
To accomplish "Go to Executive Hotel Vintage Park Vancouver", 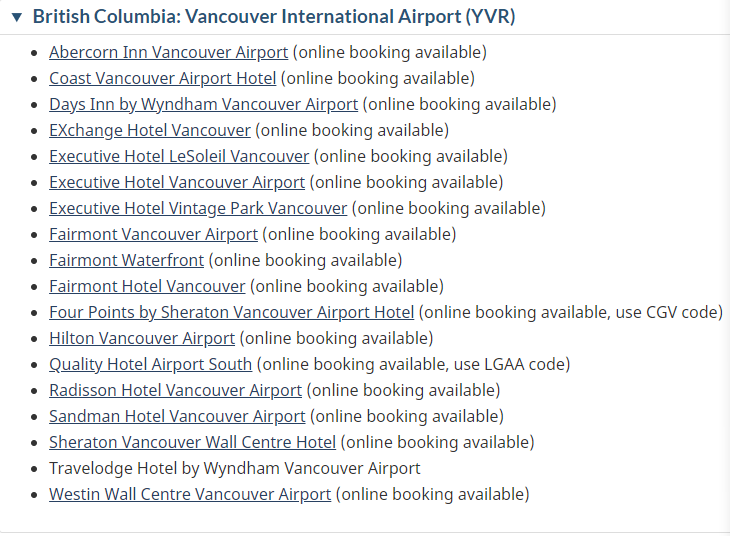I will [x=198, y=208].
